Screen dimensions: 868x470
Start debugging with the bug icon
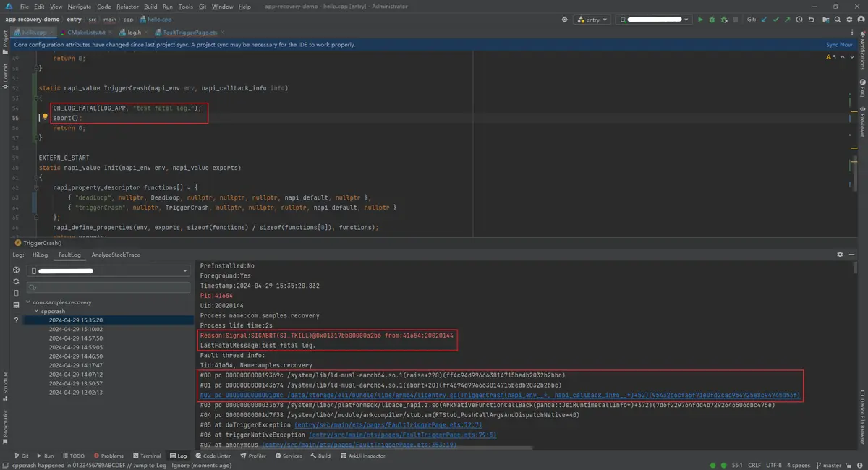coord(712,20)
